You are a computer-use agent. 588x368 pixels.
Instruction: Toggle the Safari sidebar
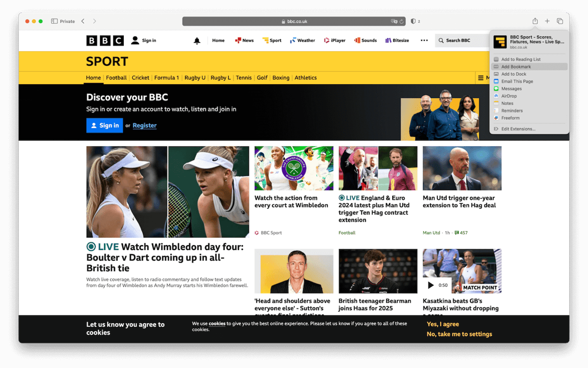coord(54,21)
